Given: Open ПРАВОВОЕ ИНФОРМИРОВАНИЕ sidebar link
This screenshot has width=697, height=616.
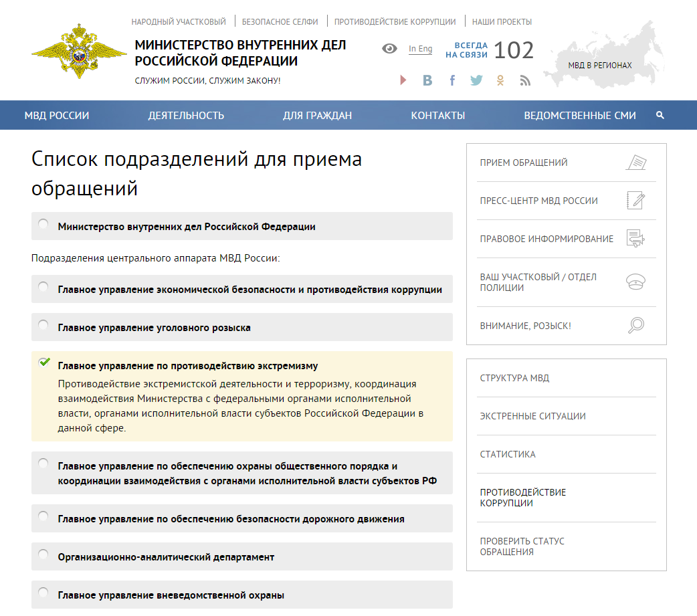Looking at the screenshot, I should (546, 239).
